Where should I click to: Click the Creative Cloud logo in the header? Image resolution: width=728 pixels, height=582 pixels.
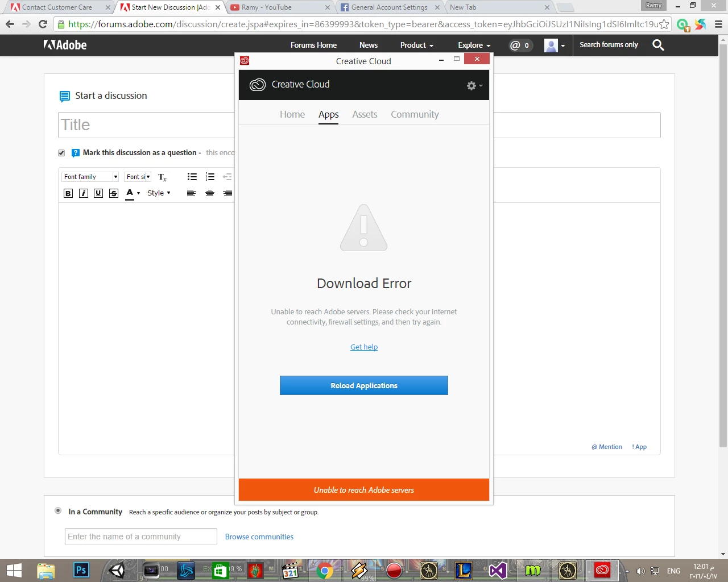click(258, 85)
